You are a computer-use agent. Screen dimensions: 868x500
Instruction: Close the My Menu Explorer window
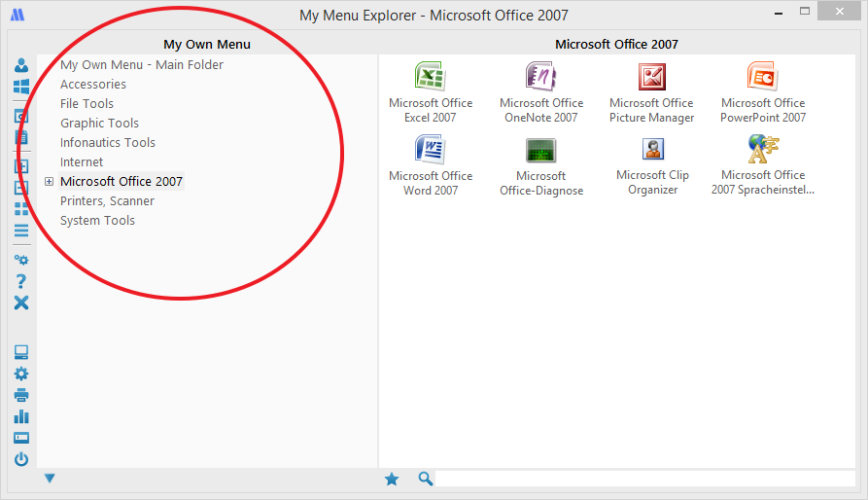[839, 11]
